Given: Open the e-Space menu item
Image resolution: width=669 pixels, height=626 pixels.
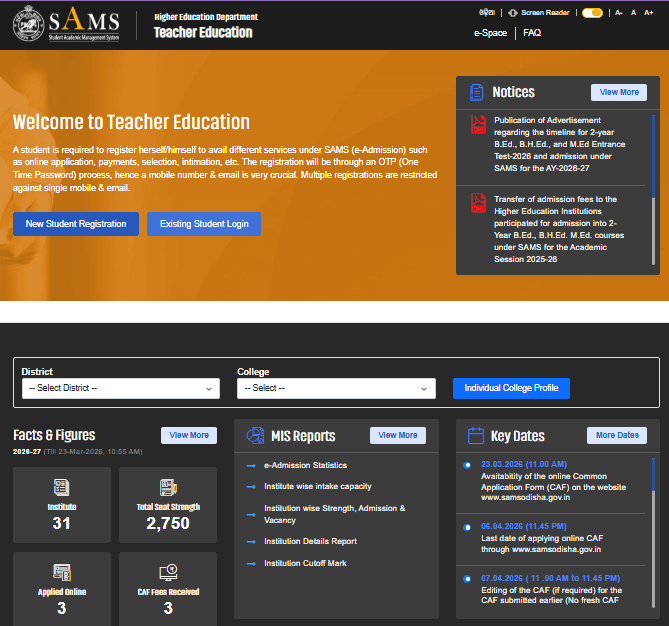Looking at the screenshot, I should coord(490,33).
